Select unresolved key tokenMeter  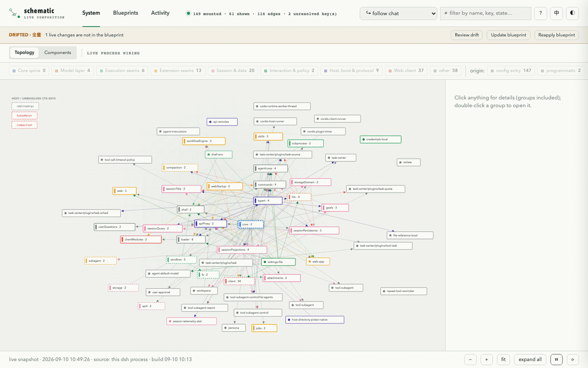[24, 115]
